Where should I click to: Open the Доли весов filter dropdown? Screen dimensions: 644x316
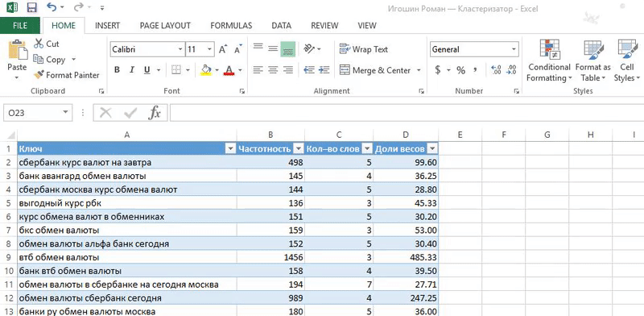(432, 149)
